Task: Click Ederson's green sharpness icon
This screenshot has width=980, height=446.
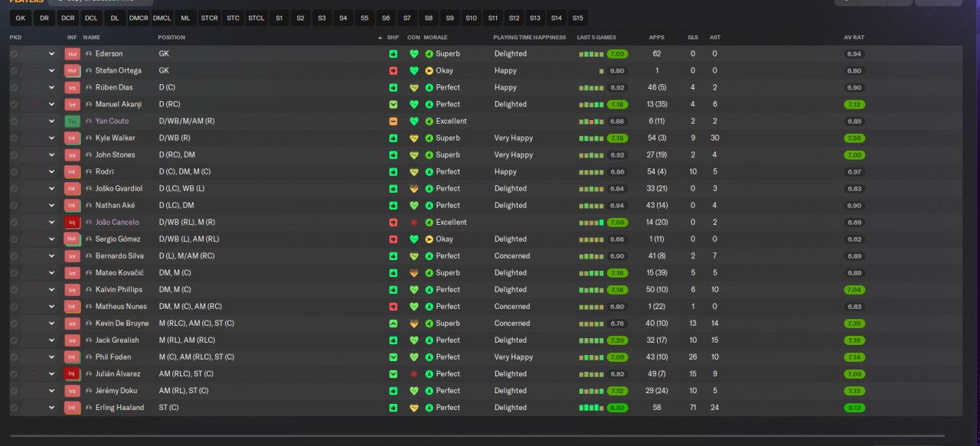Action: pos(393,54)
